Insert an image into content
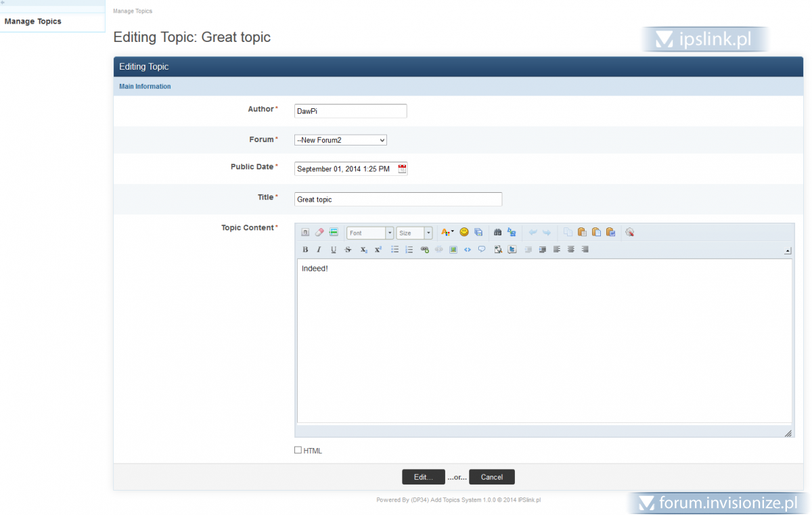812x515 pixels. (453, 250)
